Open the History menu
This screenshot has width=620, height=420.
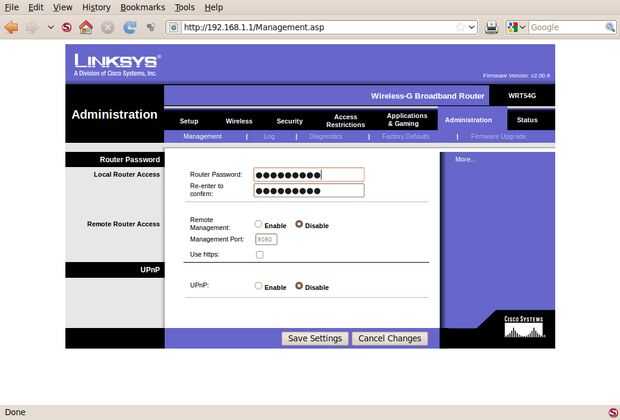(x=96, y=7)
